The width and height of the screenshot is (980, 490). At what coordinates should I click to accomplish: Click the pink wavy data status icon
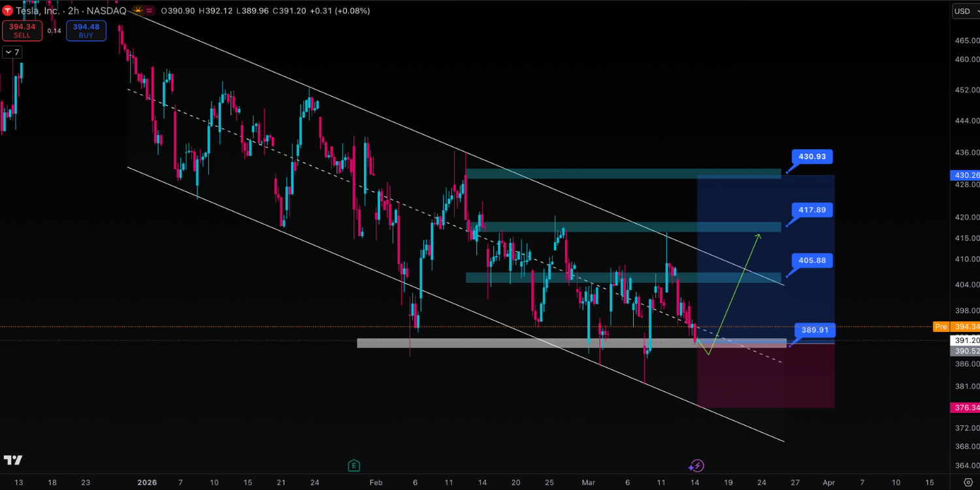[150, 10]
